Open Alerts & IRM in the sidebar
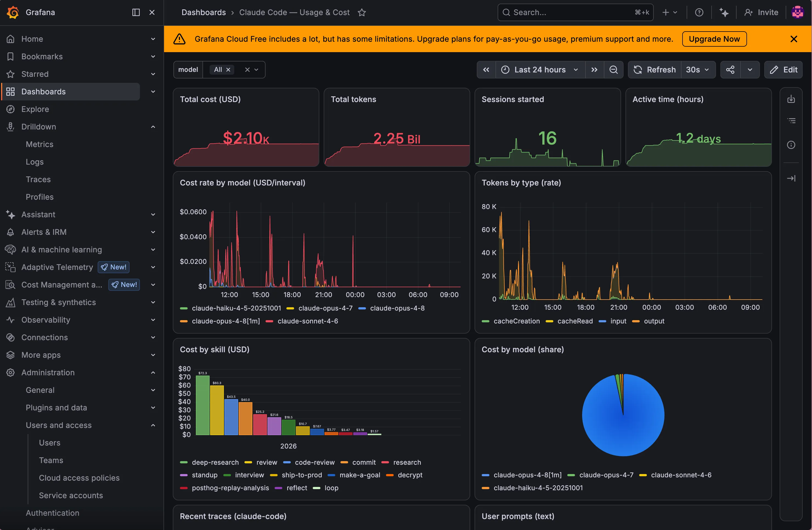Image resolution: width=812 pixels, height=530 pixels. 44,232
